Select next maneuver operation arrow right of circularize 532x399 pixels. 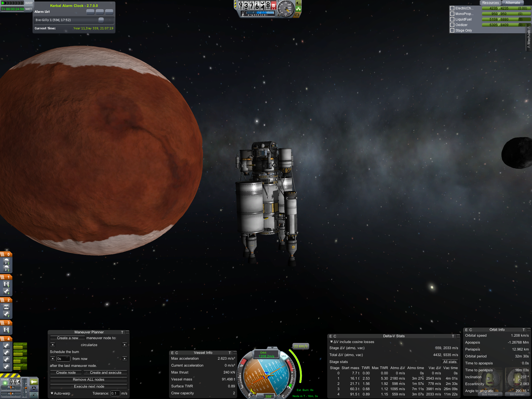[x=125, y=345]
